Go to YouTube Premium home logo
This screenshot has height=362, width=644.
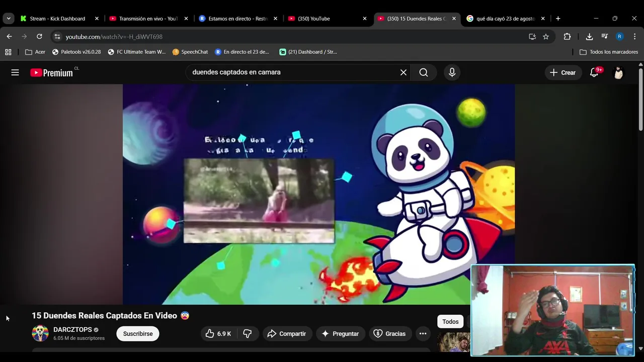(x=51, y=72)
